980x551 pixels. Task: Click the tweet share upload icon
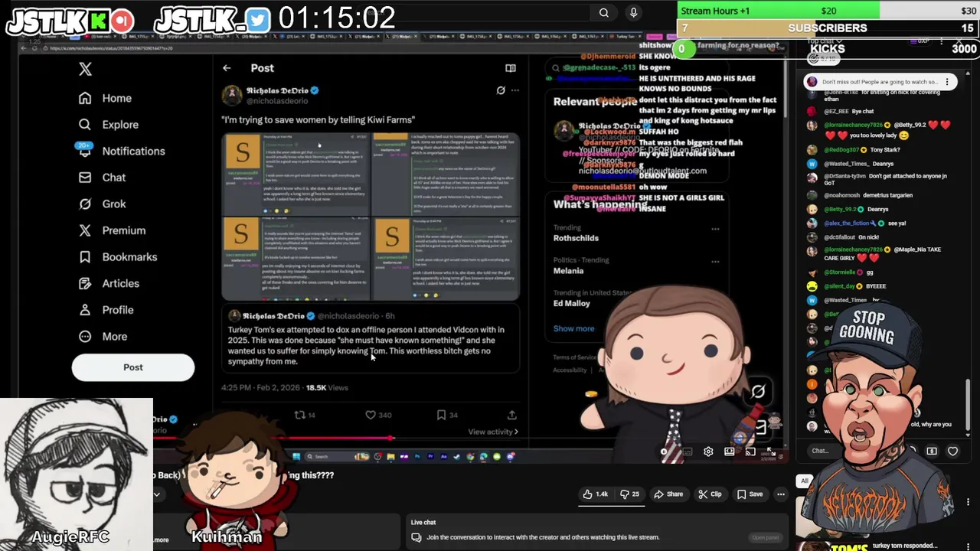[x=512, y=415]
